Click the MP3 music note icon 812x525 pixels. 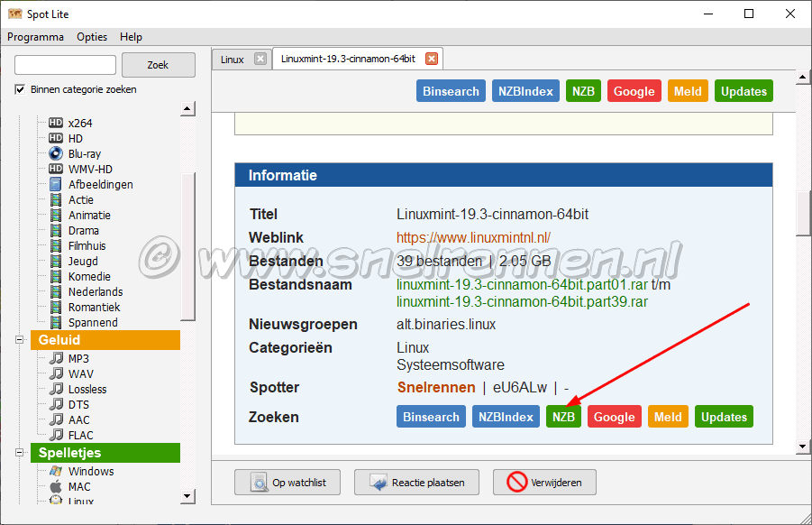coord(56,358)
